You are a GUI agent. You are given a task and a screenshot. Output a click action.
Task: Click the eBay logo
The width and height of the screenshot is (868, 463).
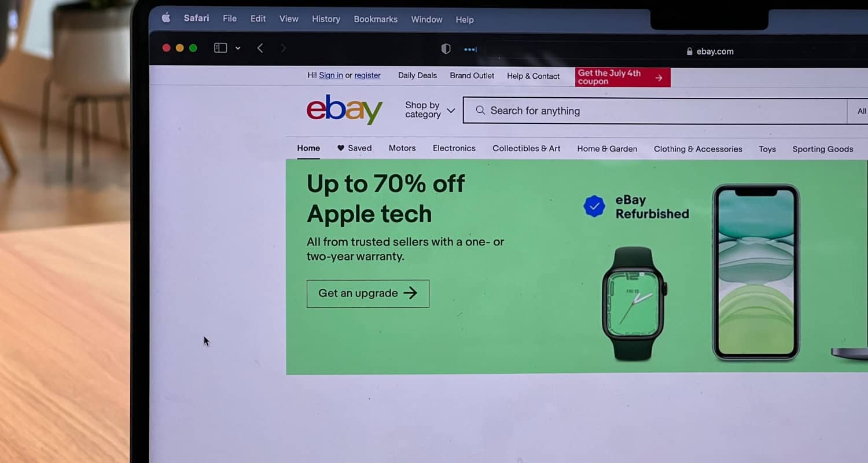point(344,109)
